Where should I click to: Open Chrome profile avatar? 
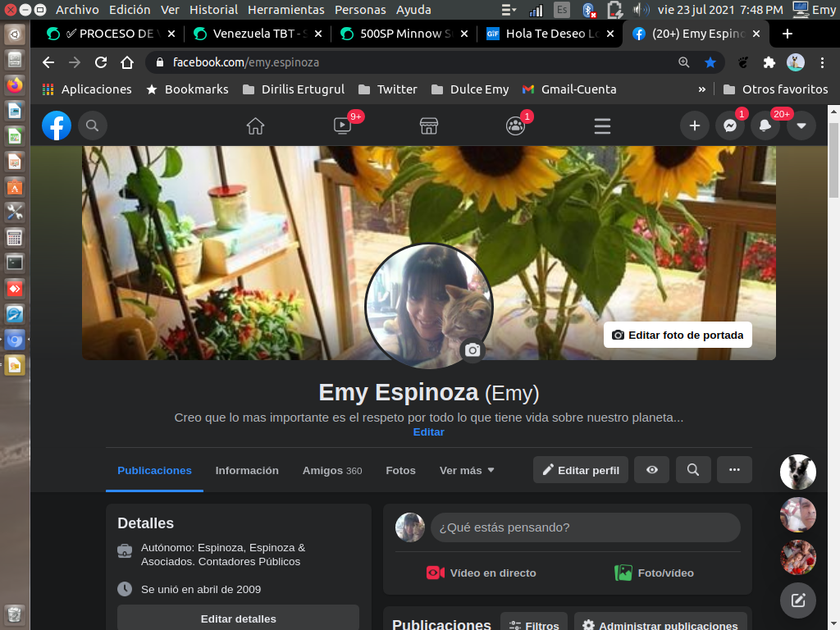click(796, 62)
